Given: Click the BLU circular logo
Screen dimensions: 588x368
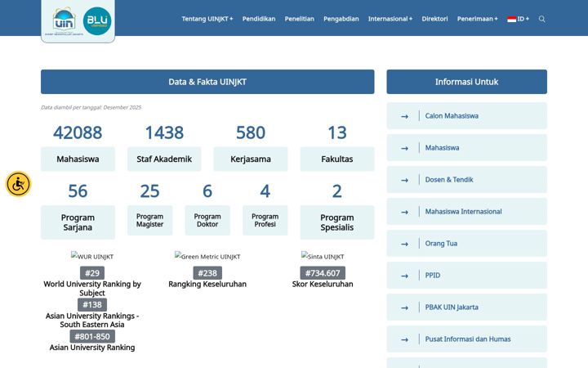Looking at the screenshot, I should coord(97,21).
